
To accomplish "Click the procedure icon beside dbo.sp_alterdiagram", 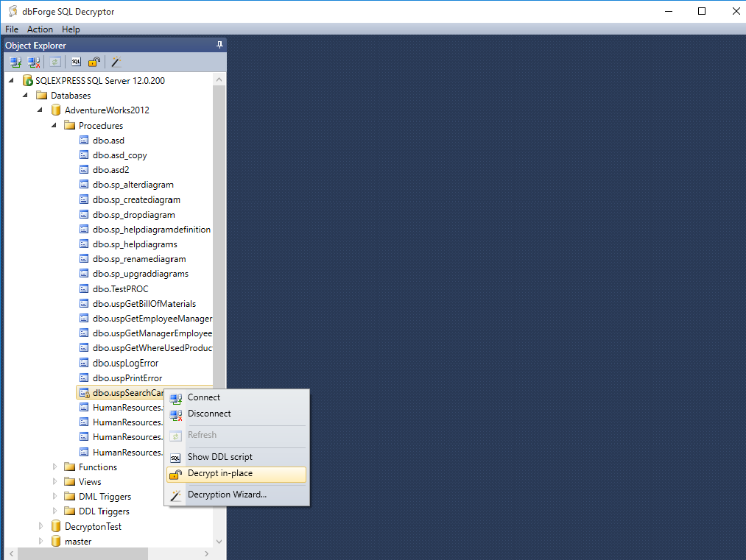I will (x=84, y=184).
